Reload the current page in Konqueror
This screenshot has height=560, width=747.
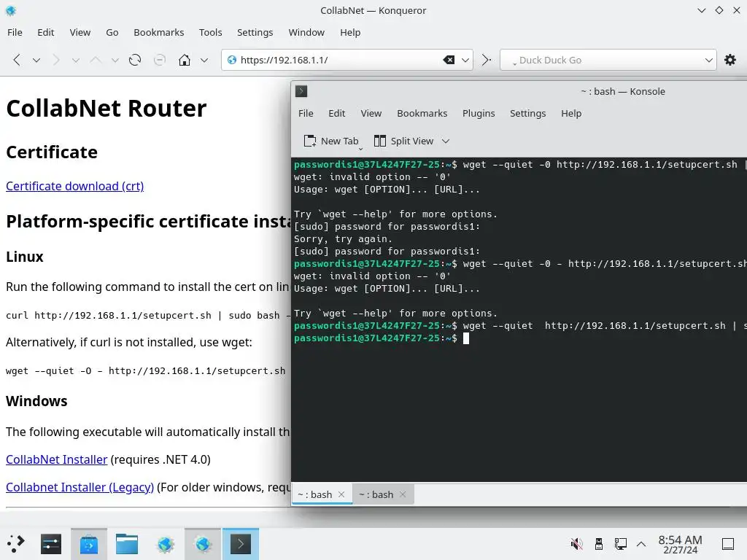coord(135,60)
